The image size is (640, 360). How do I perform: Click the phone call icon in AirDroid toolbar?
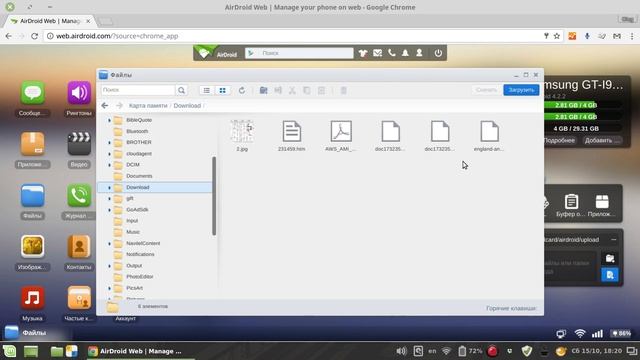click(391, 53)
